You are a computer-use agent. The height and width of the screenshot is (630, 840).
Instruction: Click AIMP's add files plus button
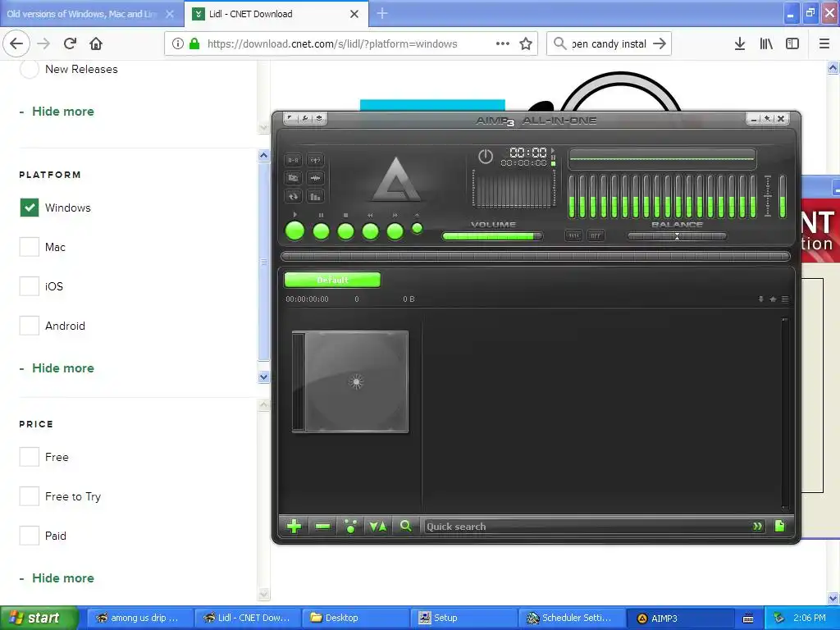tap(294, 527)
